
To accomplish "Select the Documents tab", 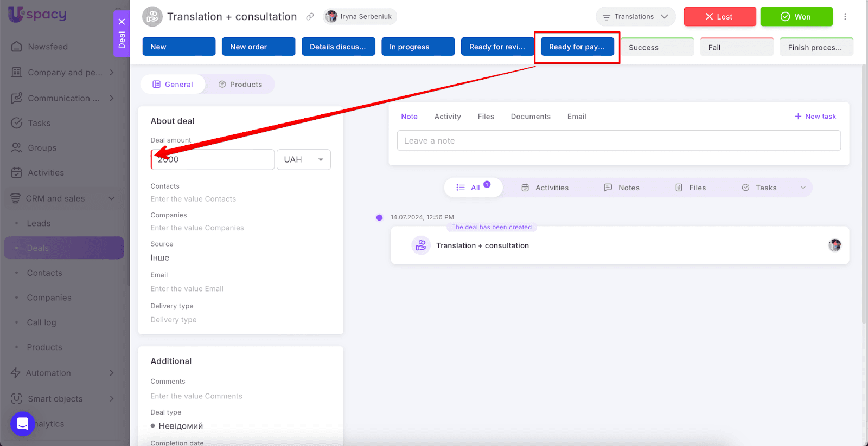I will [530, 117].
